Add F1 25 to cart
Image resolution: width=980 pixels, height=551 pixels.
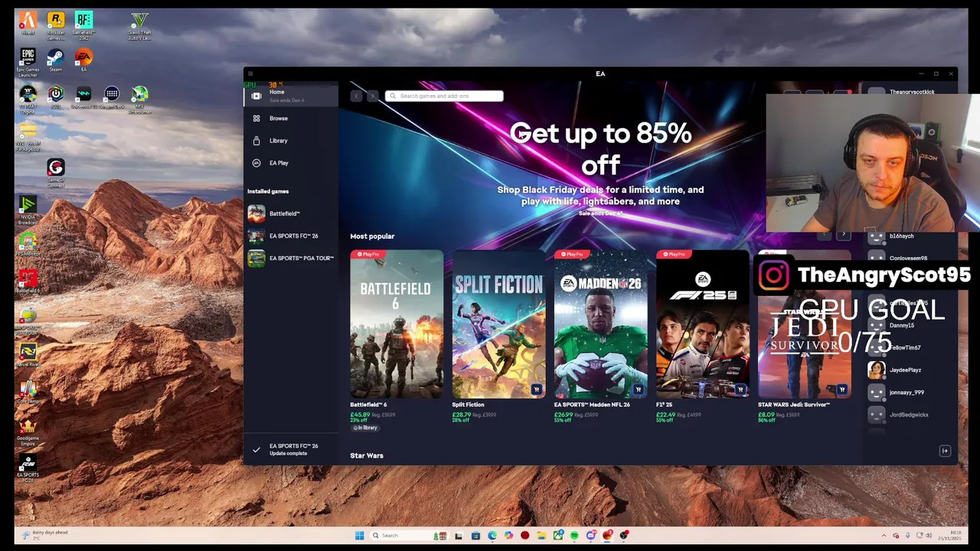point(740,390)
